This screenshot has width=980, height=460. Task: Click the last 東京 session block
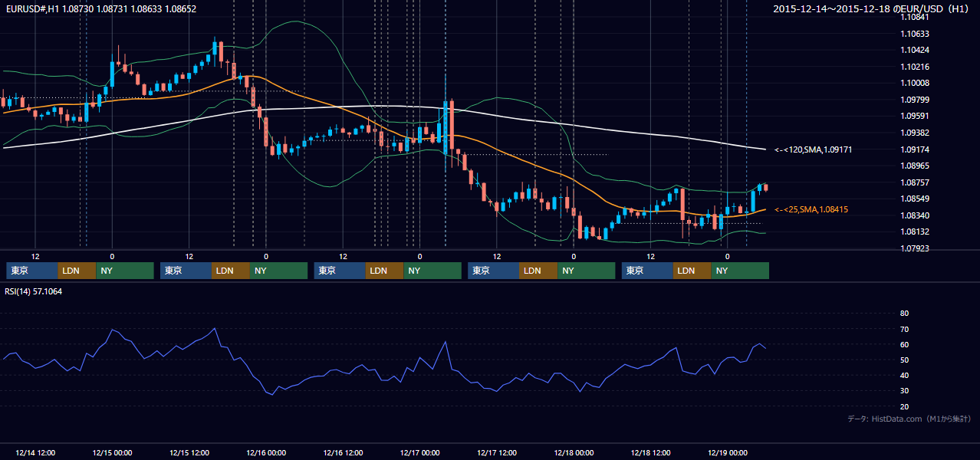[x=648, y=271]
